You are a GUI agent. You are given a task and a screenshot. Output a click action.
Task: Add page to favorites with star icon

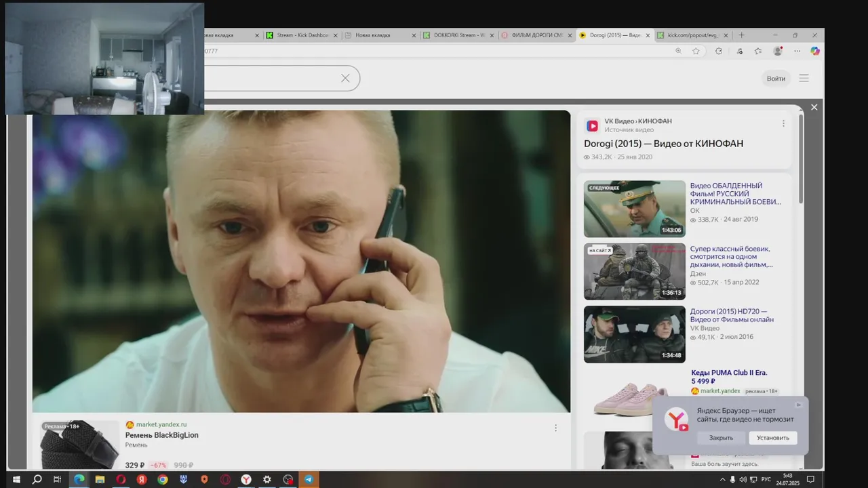tap(696, 51)
